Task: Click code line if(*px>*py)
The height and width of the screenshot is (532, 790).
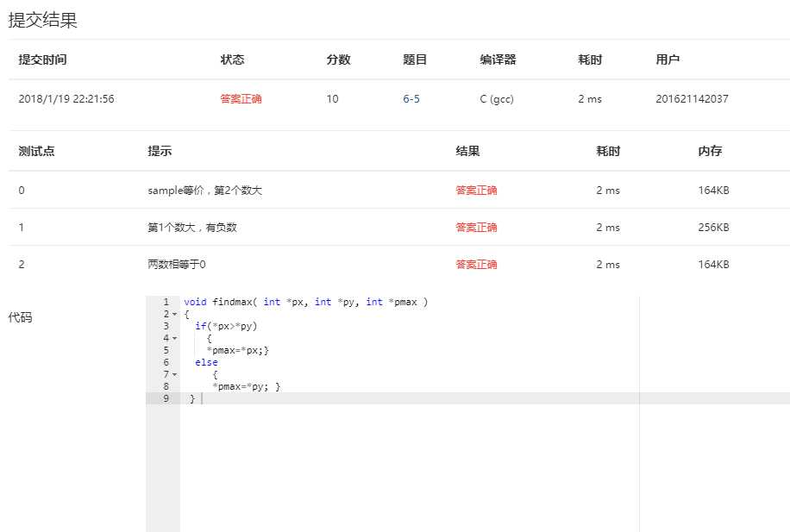Action: point(226,327)
